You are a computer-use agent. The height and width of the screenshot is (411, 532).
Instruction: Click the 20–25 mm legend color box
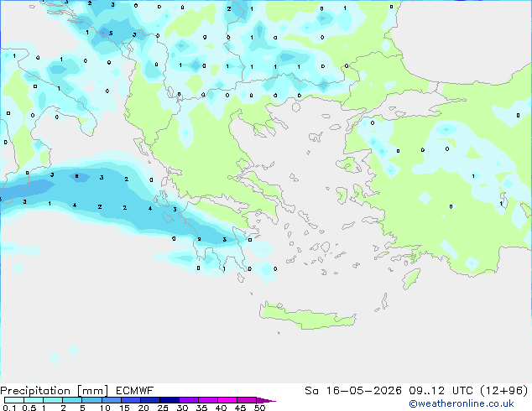[150, 400]
